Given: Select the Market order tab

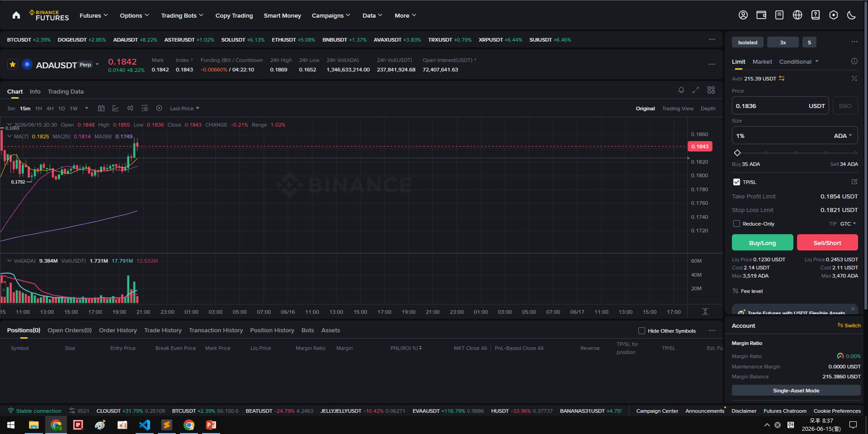Looking at the screenshot, I should coord(762,62).
